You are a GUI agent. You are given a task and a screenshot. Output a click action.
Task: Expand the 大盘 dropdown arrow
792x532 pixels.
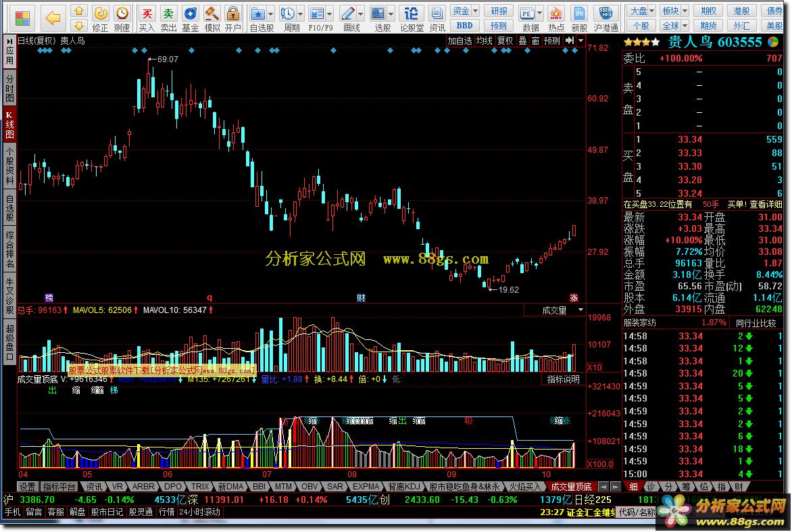(651, 11)
